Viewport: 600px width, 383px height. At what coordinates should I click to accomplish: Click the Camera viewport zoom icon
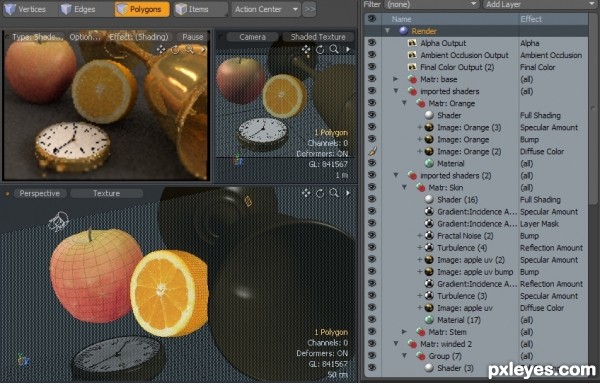334,49
